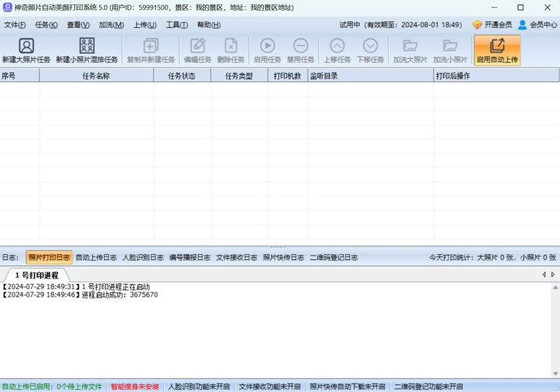560x392 pixels.
Task: Click 文件接收功能未开启 status text
Action: point(269,386)
